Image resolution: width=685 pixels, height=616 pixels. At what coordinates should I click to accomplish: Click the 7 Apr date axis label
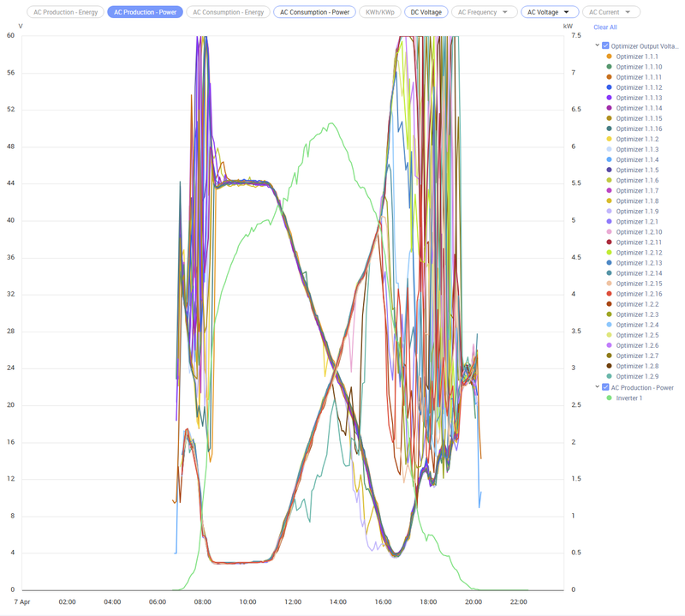point(22,602)
